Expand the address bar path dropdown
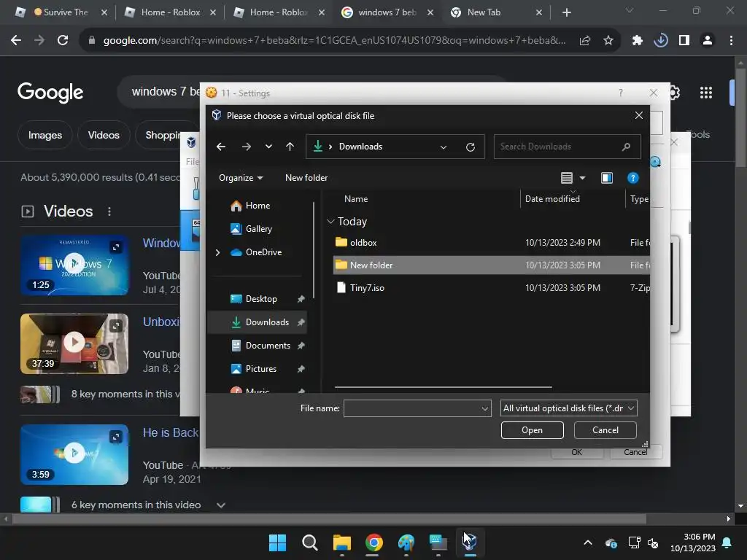Image resolution: width=747 pixels, height=560 pixels. pyautogui.click(x=444, y=147)
